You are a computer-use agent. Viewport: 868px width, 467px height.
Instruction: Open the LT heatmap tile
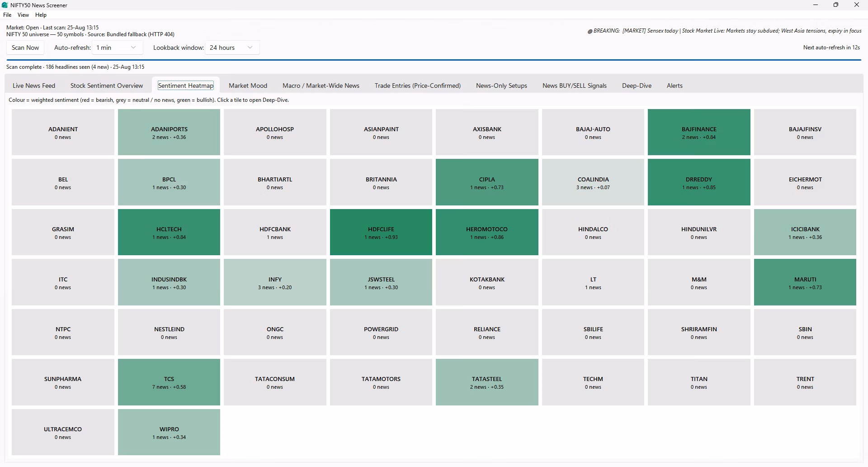(593, 282)
